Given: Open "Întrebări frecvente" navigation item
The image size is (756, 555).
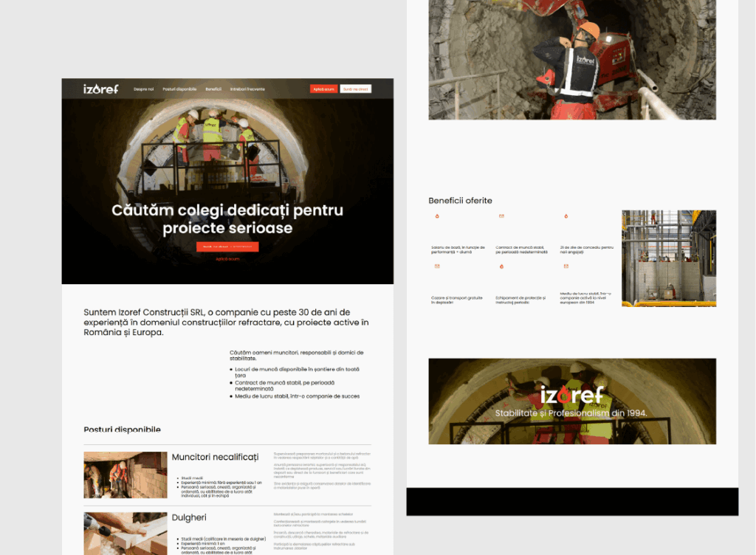Looking at the screenshot, I should (x=247, y=89).
